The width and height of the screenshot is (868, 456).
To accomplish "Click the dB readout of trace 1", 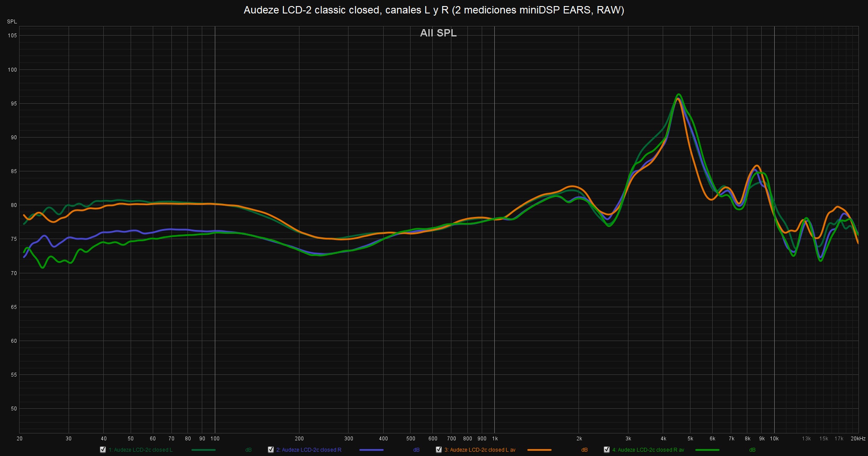I will point(248,450).
